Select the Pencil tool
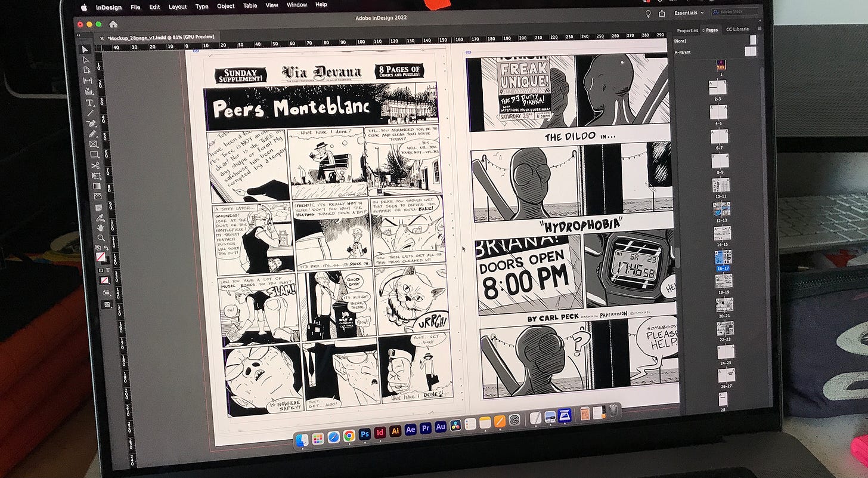The image size is (868, 478). (x=92, y=132)
